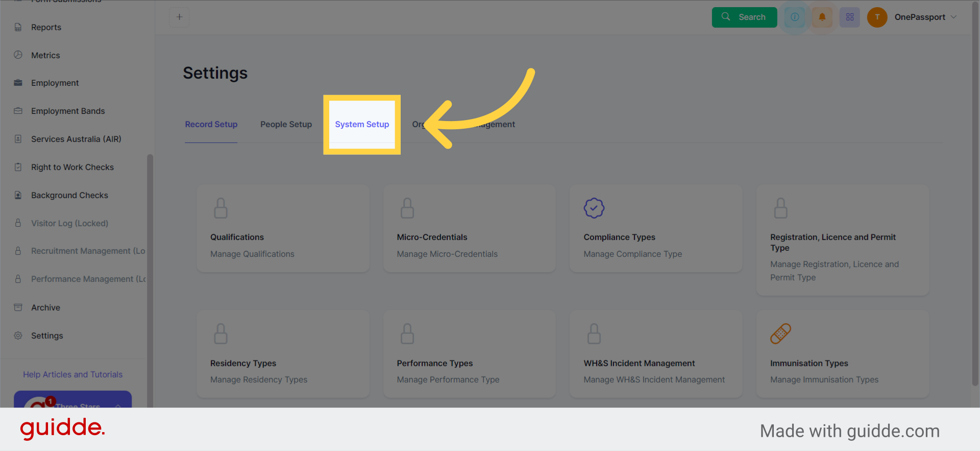
Task: Expand the OnePassport account dropdown
Action: pyautogui.click(x=925, y=17)
